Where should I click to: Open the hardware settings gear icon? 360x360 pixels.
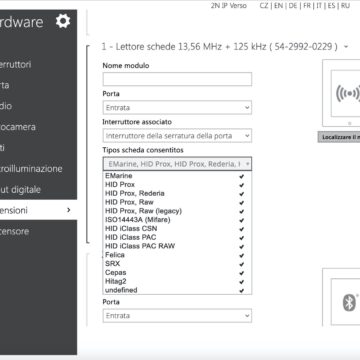pos(63,21)
